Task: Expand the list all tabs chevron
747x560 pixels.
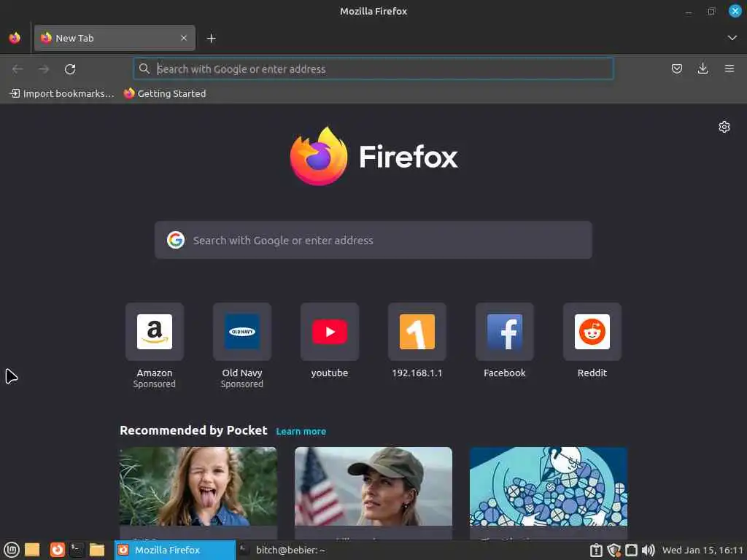Action: coord(732,38)
